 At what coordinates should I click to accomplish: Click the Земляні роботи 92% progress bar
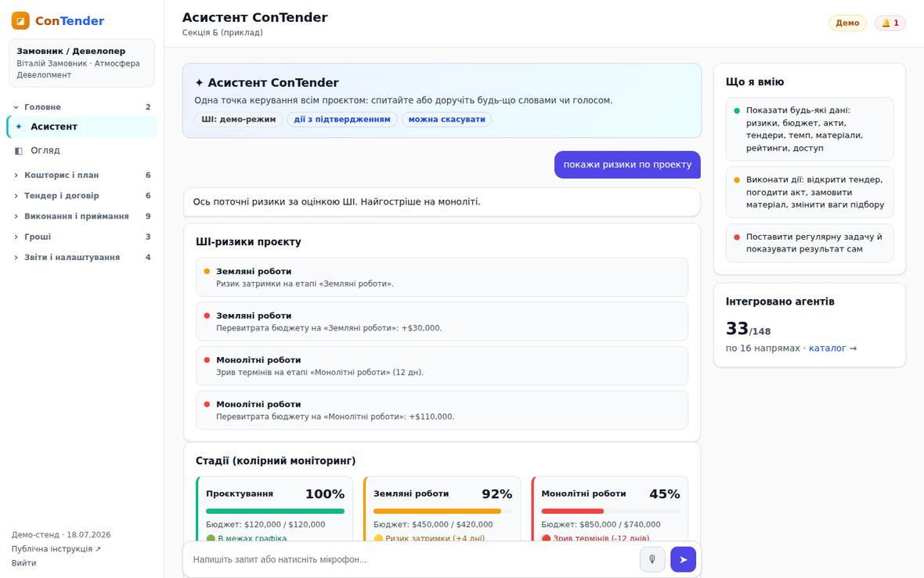tap(442, 511)
